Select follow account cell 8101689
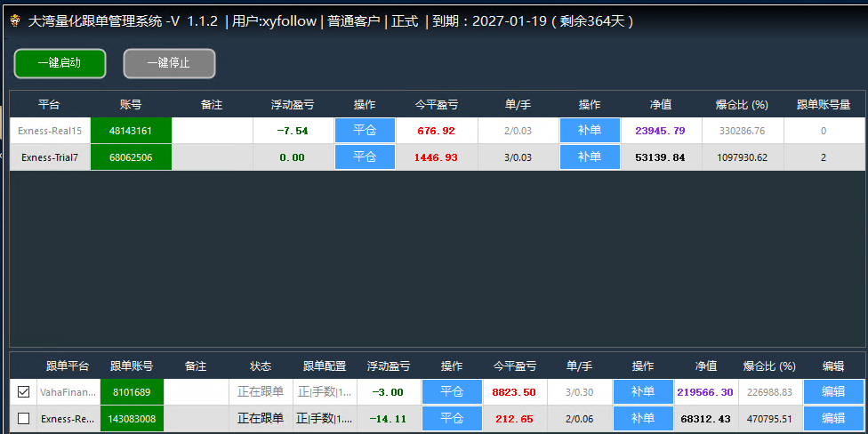 (132, 392)
